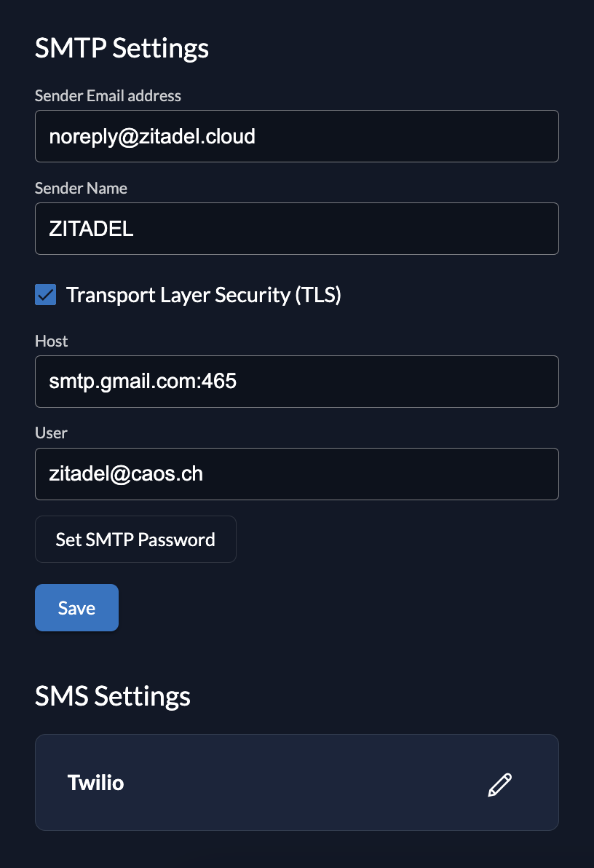Click the "User" field label
Viewport: 594px width, 868px height.
click(51, 433)
